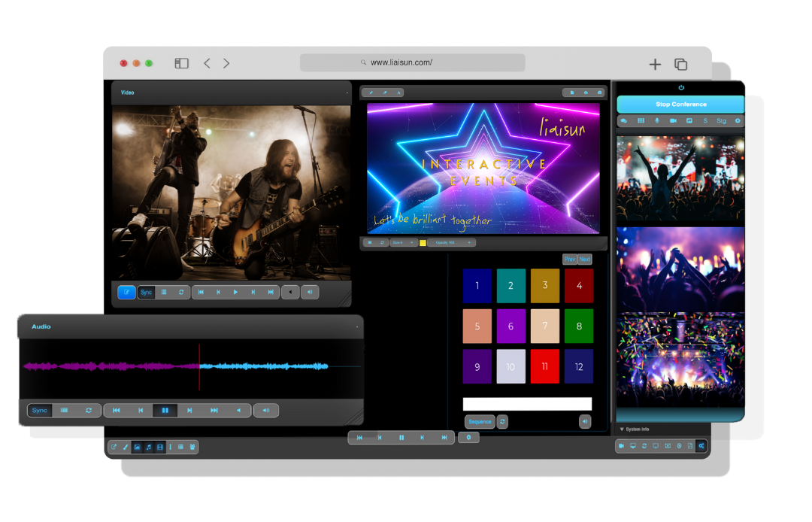The height and width of the screenshot is (522, 812).
Task: Open the grid view tab in the conference panel
Action: [641, 120]
